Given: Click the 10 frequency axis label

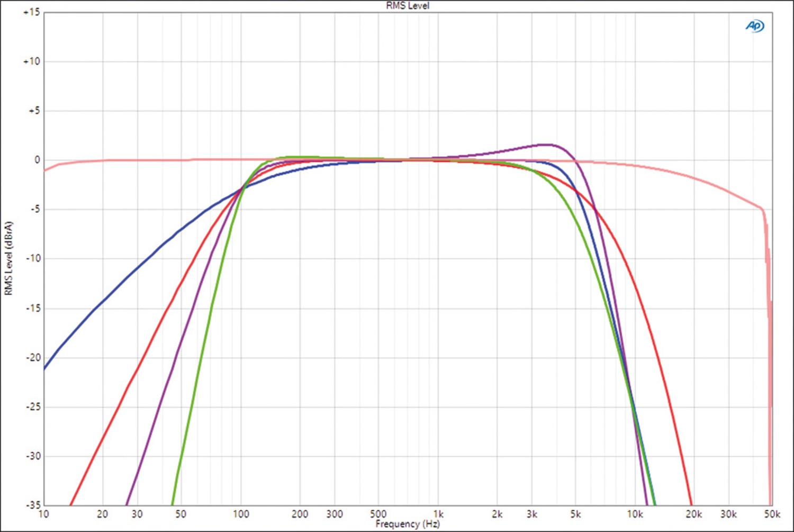Looking at the screenshot, I should (43, 514).
